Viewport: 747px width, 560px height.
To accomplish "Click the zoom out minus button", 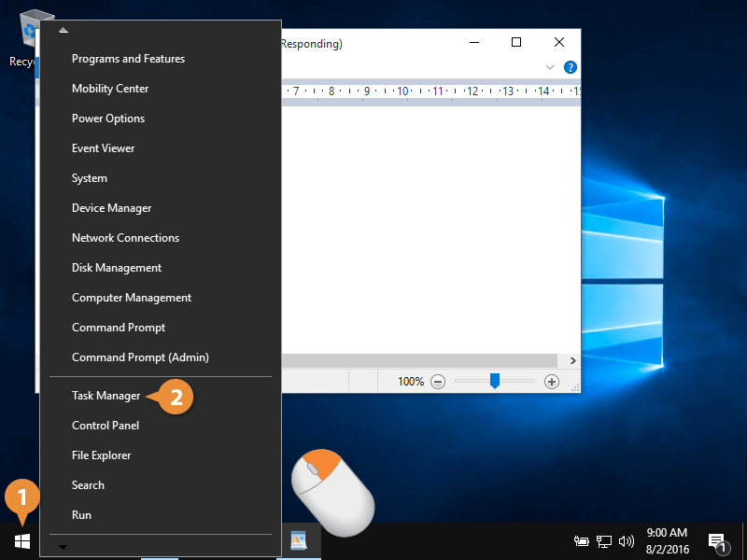I will 438,381.
